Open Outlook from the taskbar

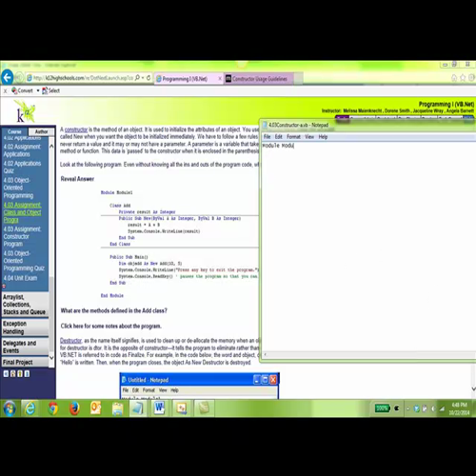click(96, 408)
